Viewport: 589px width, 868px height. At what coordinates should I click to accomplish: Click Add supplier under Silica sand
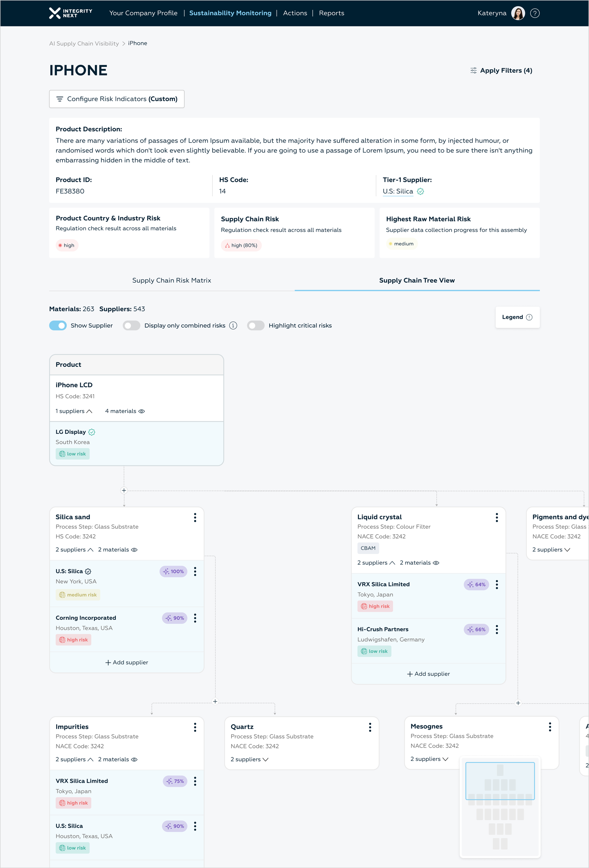coord(127,662)
